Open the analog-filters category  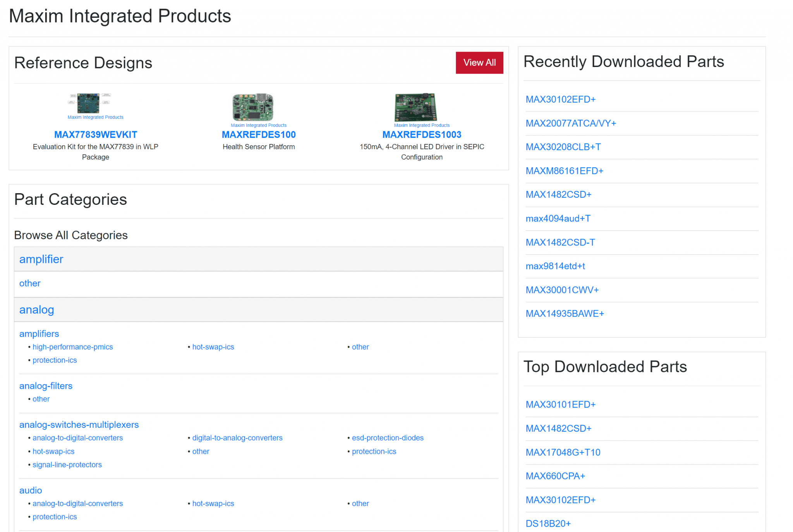tap(46, 386)
